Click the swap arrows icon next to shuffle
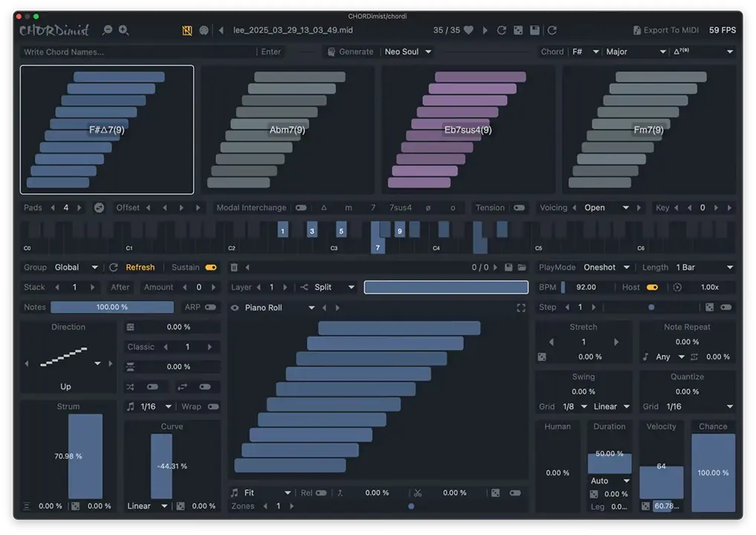Viewport: 756px width, 535px height. pos(182,387)
